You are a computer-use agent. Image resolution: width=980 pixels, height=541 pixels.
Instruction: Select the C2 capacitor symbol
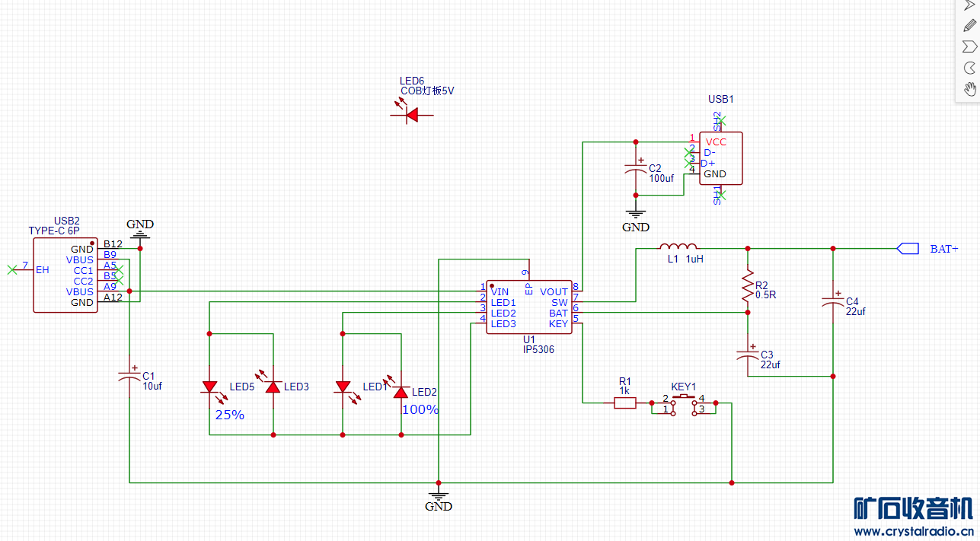click(x=635, y=168)
